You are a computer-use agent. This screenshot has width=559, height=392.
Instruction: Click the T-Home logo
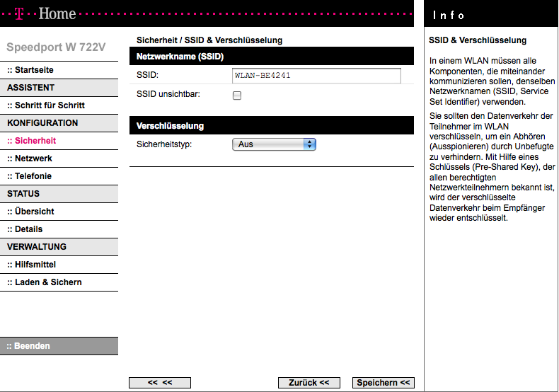(45, 13)
